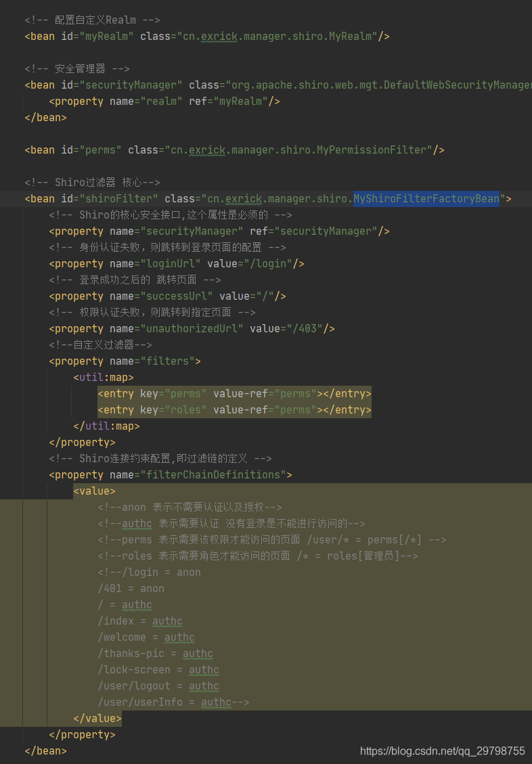This screenshot has width=532, height=764.
Task: Click the line "/login = anon"
Action: pyautogui.click(x=149, y=572)
